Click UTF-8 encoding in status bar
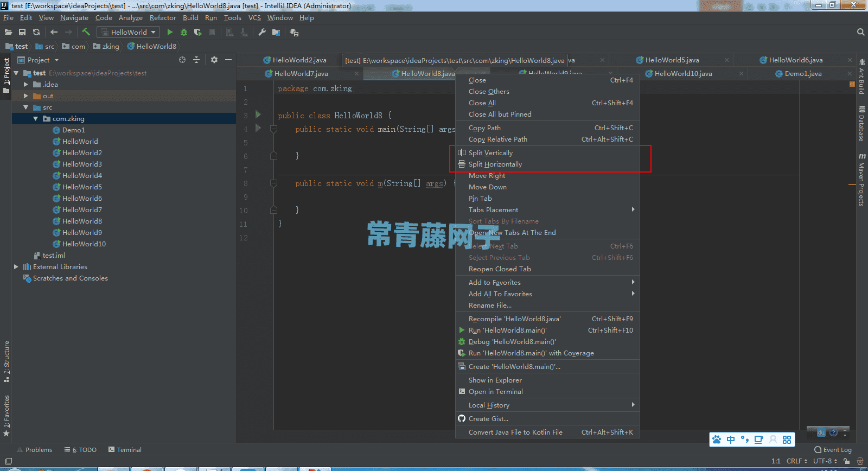868x471 pixels. 825,461
